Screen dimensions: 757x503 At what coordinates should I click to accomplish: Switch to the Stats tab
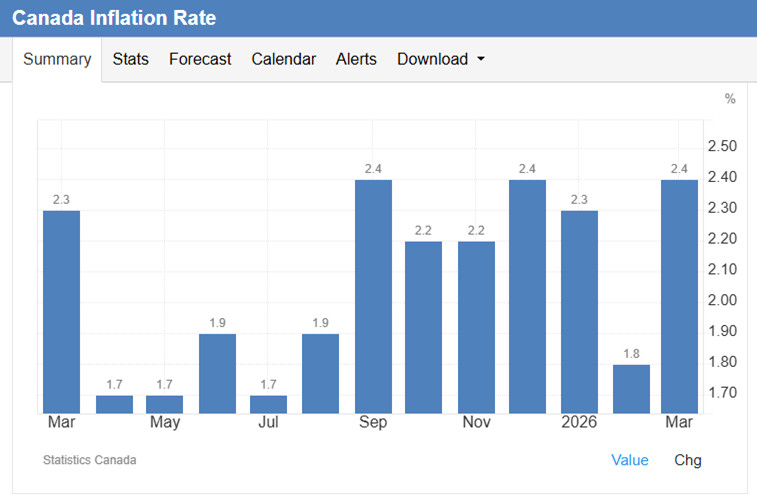pyautogui.click(x=130, y=59)
